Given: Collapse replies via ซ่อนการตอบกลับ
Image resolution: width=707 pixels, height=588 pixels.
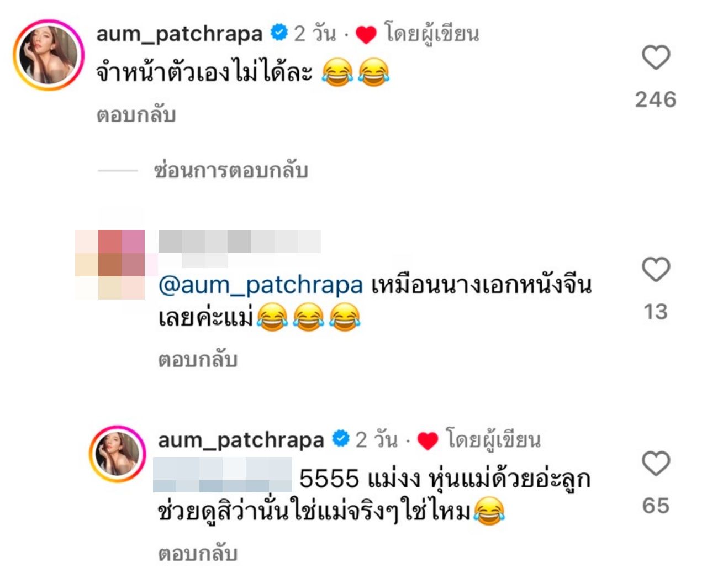Looking at the screenshot, I should 231,170.
